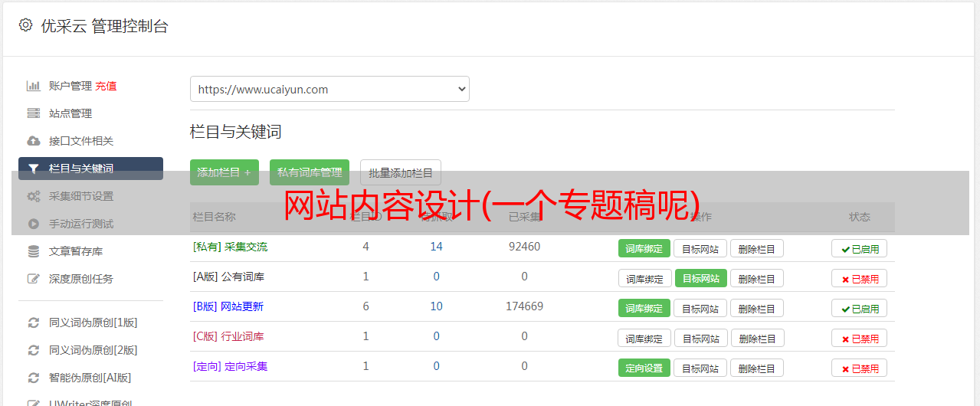Viewport: 980px width, 406px height.
Task: Click the bar chart icon for 账户管理
Action: (x=33, y=86)
